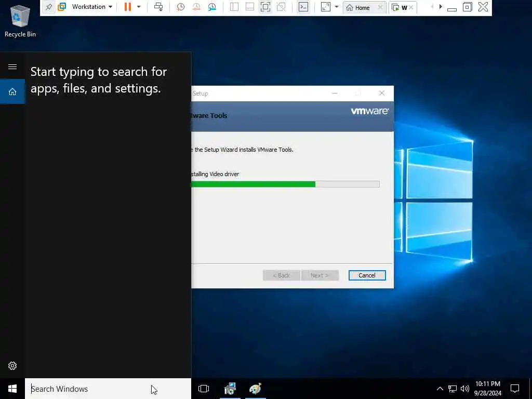Click the disabled Back button in Setup
The height and width of the screenshot is (399, 532).
(x=281, y=275)
